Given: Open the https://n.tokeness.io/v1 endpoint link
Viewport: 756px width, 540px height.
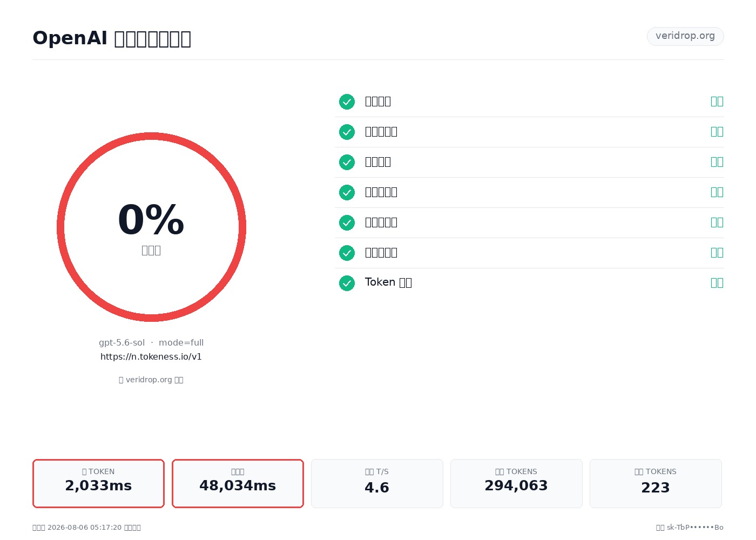Looking at the screenshot, I should tap(151, 357).
